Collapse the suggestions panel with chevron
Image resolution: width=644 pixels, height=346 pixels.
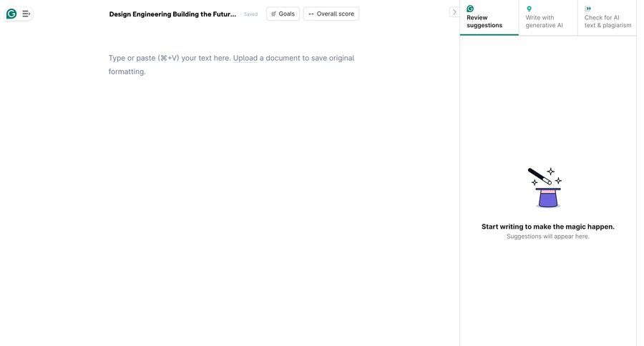pyautogui.click(x=454, y=12)
